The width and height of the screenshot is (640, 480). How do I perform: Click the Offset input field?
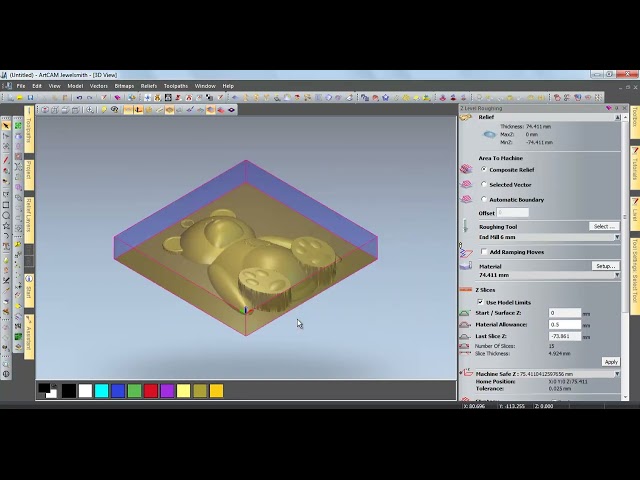coord(512,213)
